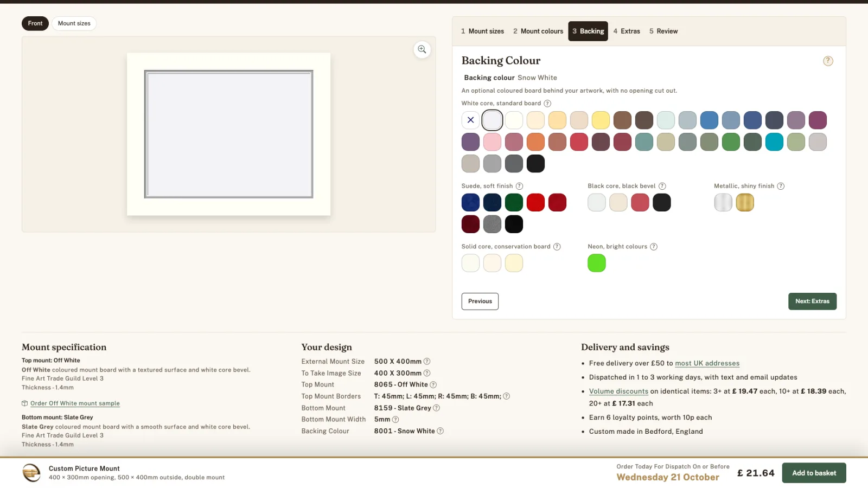Go to step 5 Review
Viewport: 868px width, 488px height.
663,31
